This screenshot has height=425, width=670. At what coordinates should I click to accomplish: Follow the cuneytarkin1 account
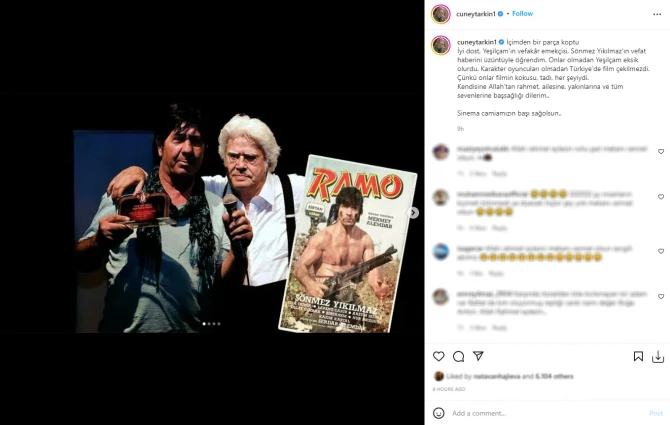tap(522, 14)
